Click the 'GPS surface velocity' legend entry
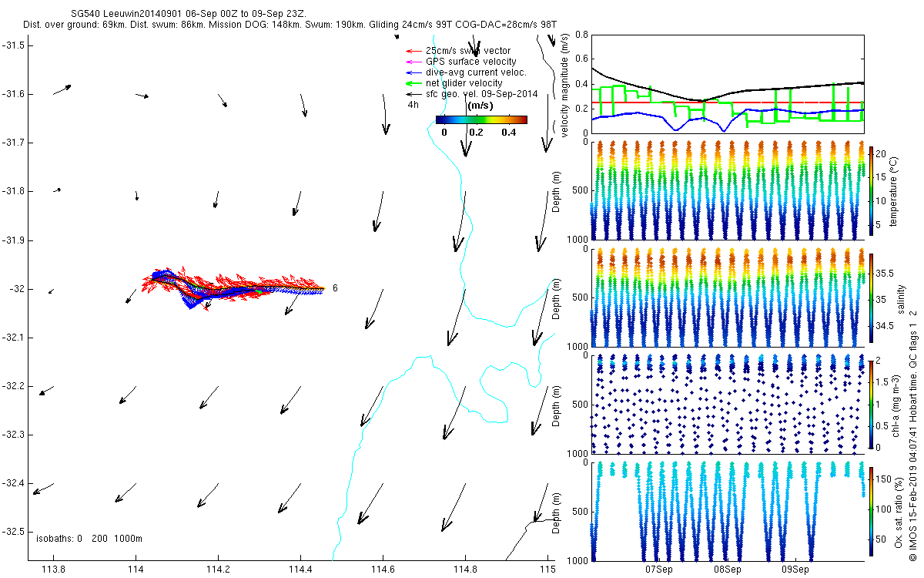 point(470,62)
